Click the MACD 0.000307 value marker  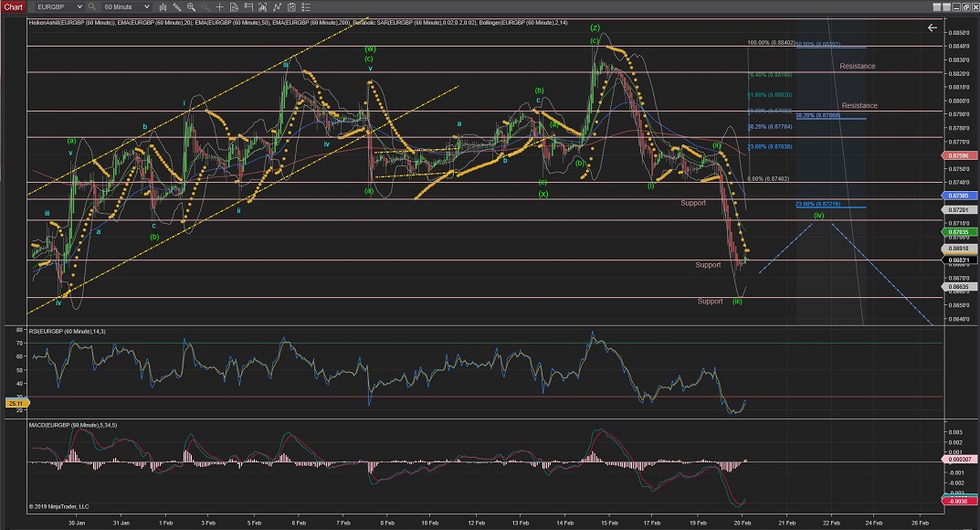[x=959, y=460]
